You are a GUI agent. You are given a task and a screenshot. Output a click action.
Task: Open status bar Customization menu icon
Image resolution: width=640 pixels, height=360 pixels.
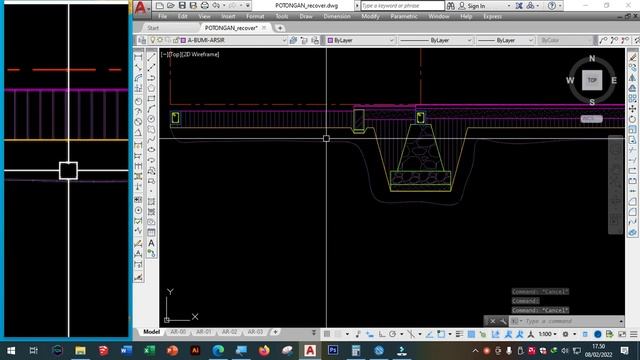pos(633,334)
